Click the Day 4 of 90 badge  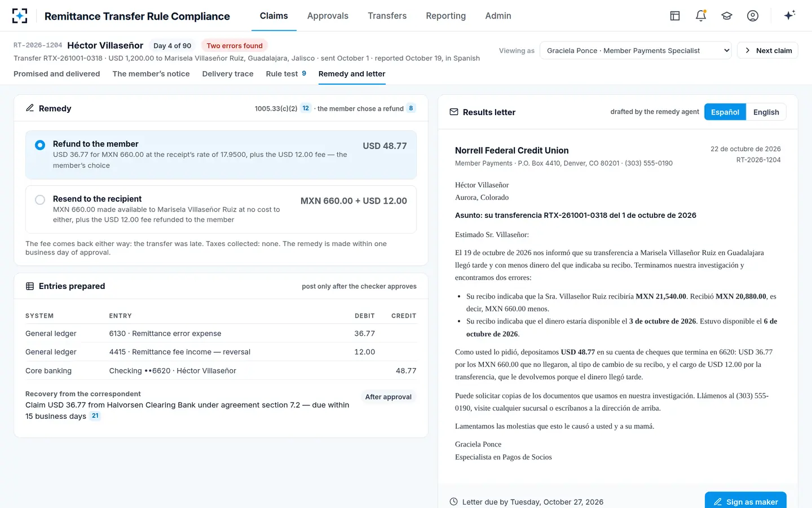[173, 46]
